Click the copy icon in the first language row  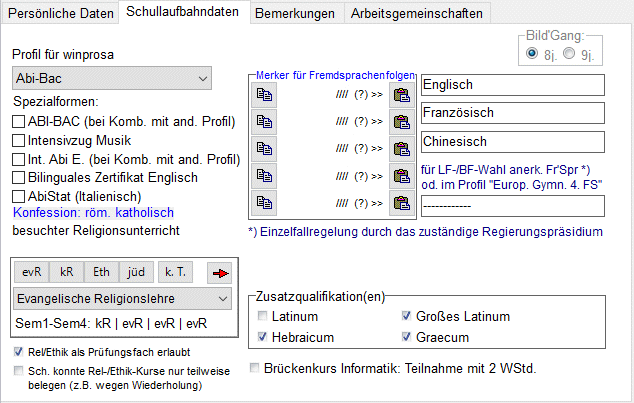coord(264,95)
